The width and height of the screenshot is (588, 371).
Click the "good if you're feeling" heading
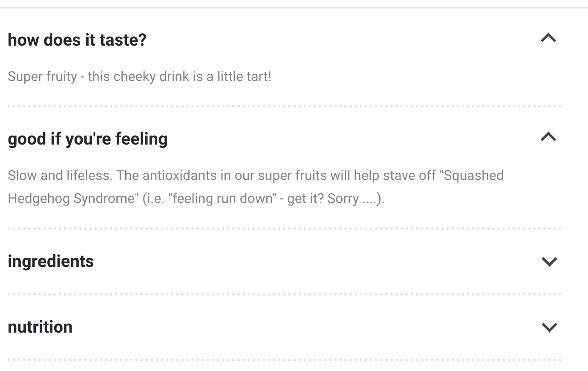coord(88,139)
